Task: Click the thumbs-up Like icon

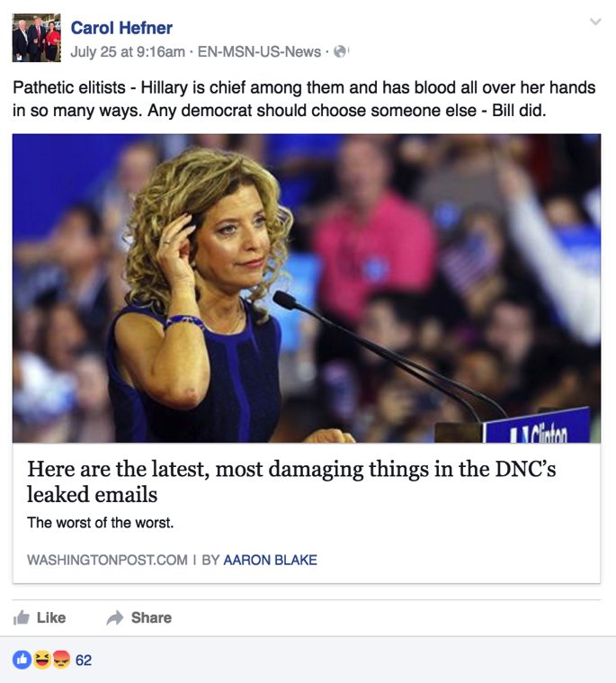Action: 22,617
